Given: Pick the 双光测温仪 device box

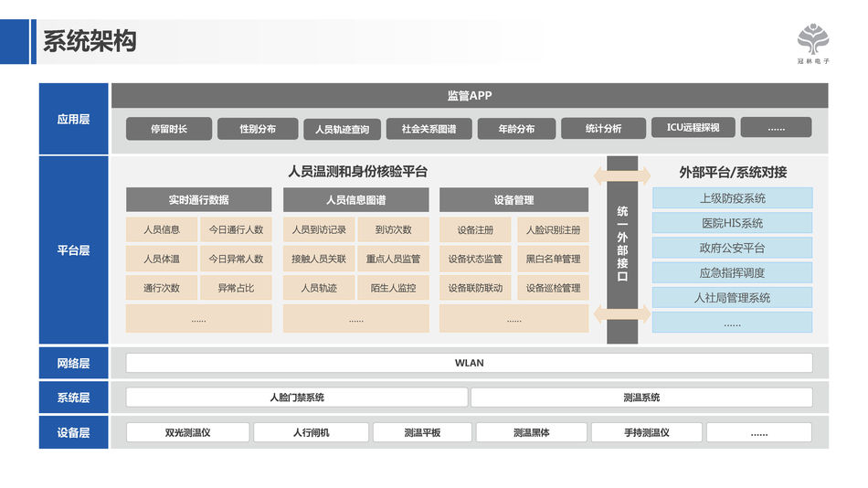Looking at the screenshot, I should click(x=187, y=432).
